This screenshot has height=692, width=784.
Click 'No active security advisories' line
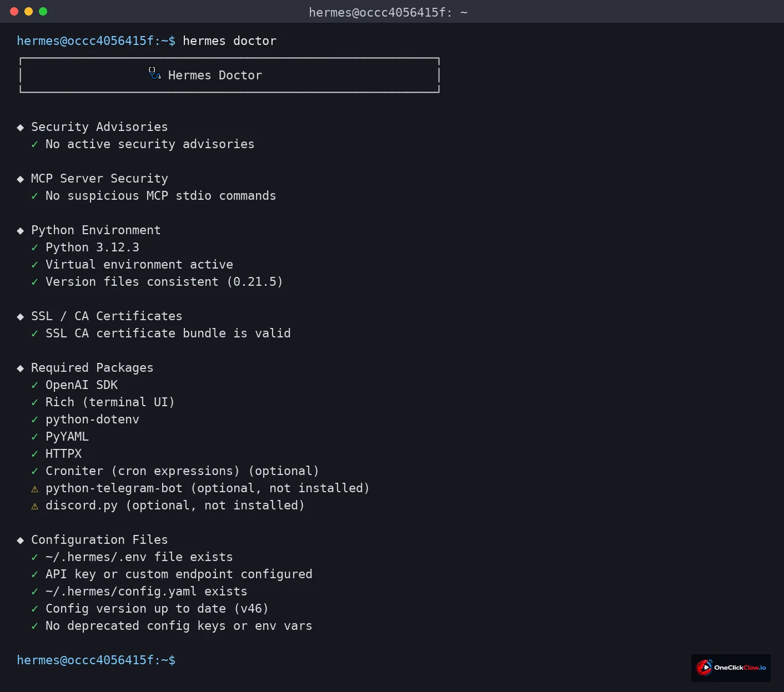point(150,144)
